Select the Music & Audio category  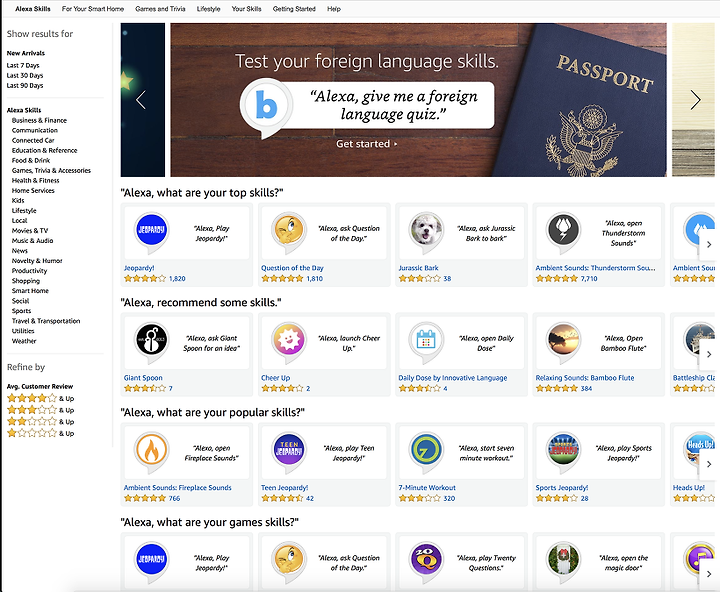tap(32, 241)
